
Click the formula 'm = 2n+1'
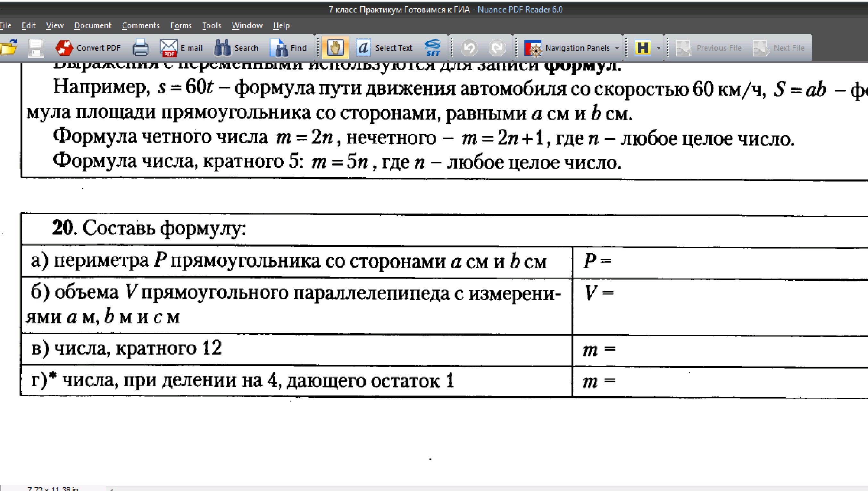click(x=503, y=137)
